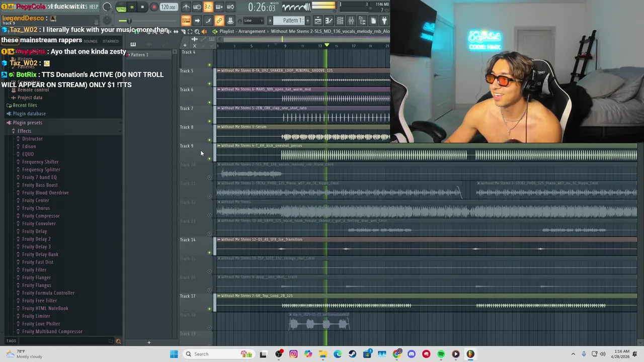Pause playback with the pause button
This screenshot has width=644, height=362.
132,7
